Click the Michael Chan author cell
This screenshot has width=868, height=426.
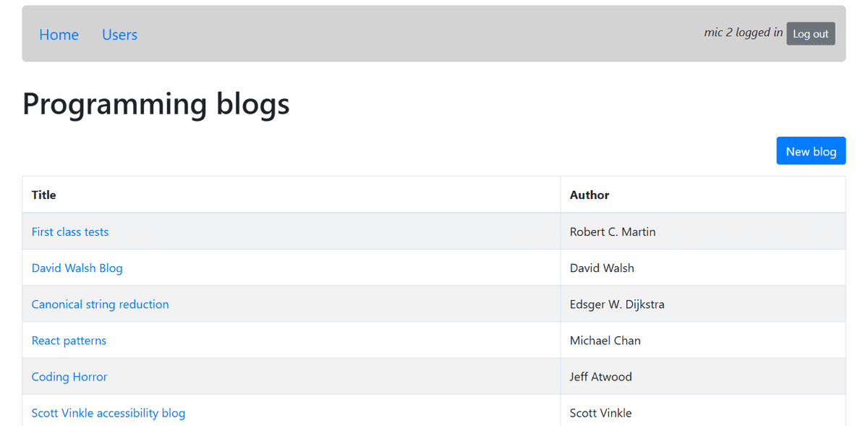[605, 340]
